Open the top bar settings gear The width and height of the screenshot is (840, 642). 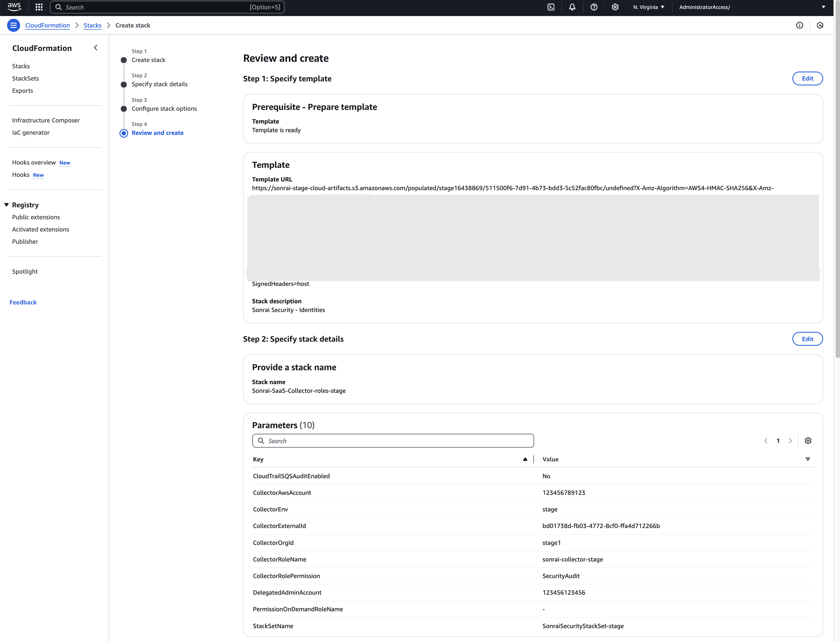click(615, 7)
